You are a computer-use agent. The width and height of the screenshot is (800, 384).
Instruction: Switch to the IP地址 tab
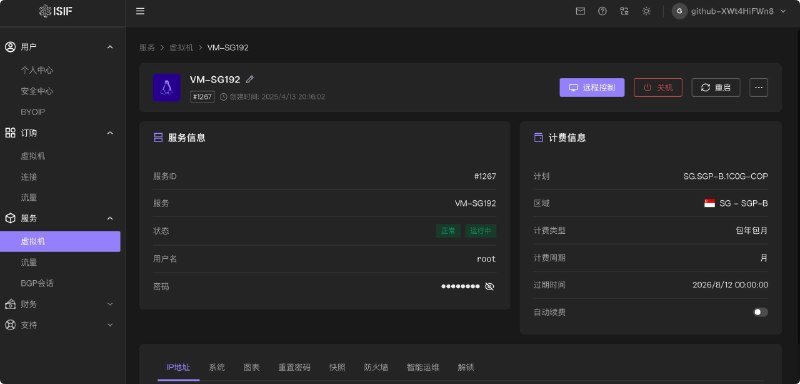click(x=179, y=367)
